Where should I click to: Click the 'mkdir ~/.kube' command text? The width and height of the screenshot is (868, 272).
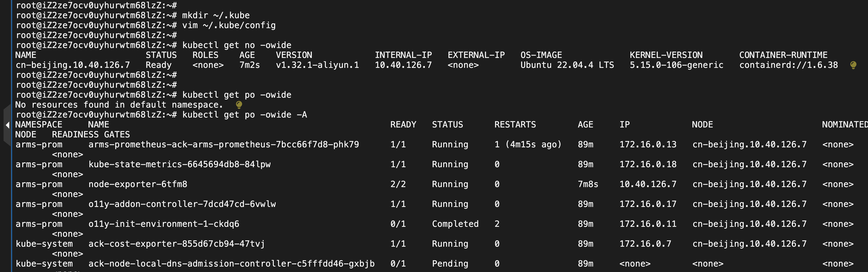click(216, 15)
